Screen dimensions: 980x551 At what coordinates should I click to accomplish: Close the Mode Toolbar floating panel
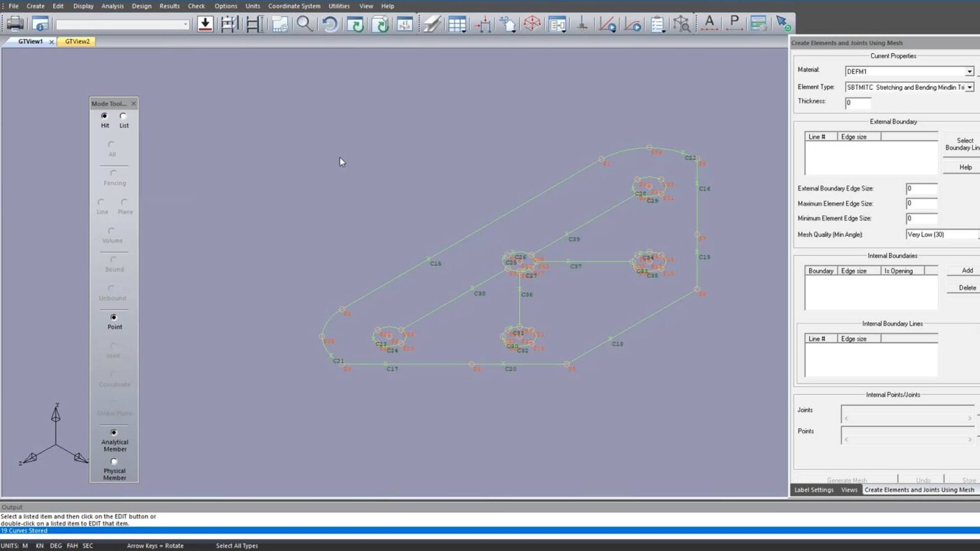click(x=133, y=104)
